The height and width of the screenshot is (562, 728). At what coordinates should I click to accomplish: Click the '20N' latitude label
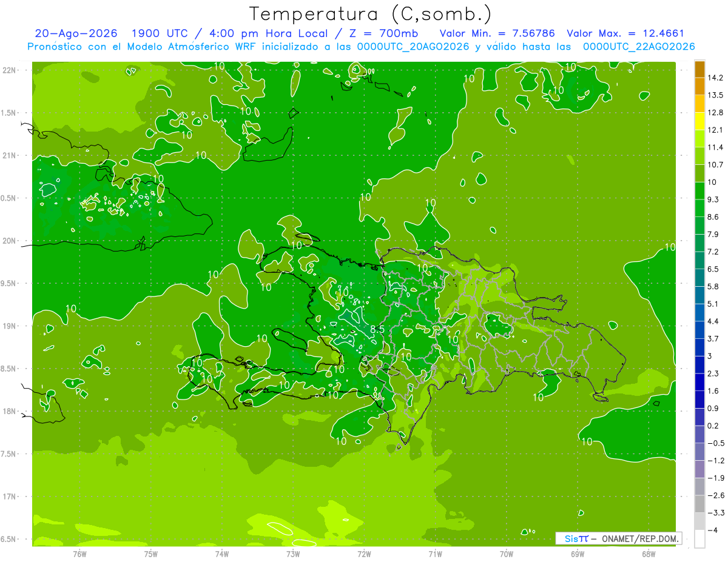10,241
